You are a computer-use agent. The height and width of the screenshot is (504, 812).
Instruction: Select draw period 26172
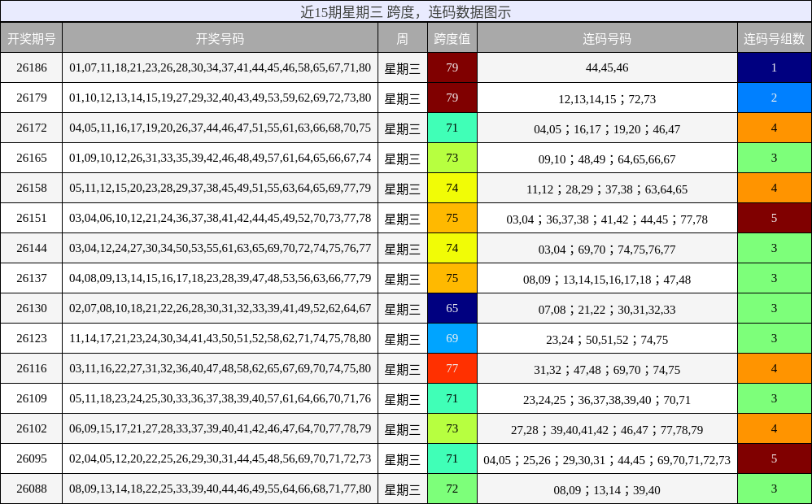[32, 128]
